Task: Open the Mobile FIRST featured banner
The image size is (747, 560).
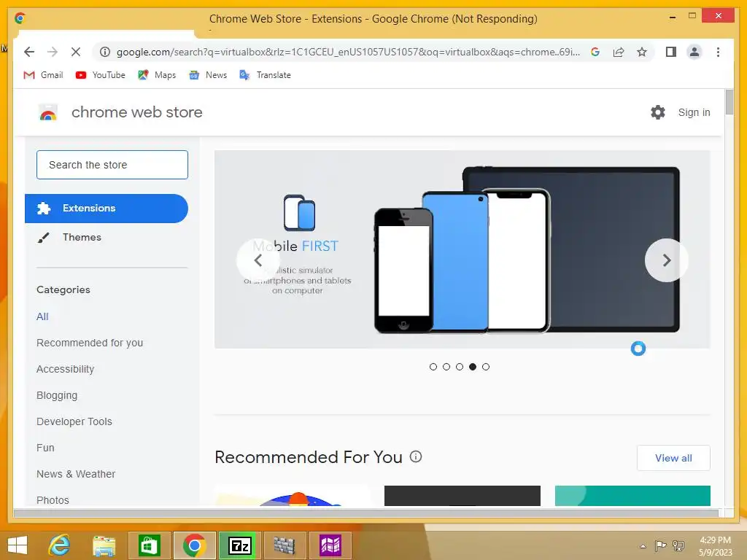Action: coord(462,249)
